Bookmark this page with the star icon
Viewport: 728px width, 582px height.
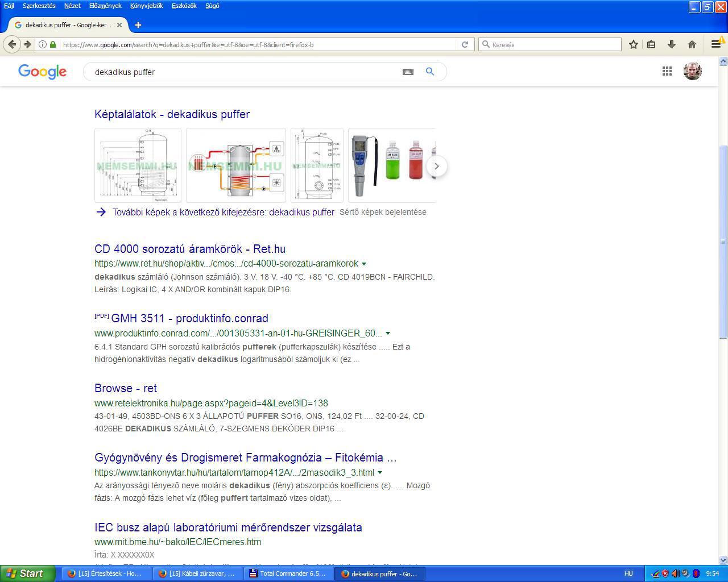(x=633, y=44)
